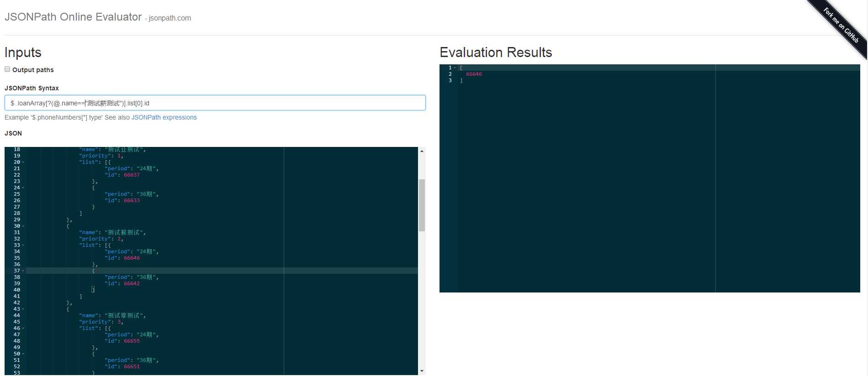This screenshot has height=376, width=868.
Task: Click the JSON editor scrollbar up arrow
Action: point(422,151)
